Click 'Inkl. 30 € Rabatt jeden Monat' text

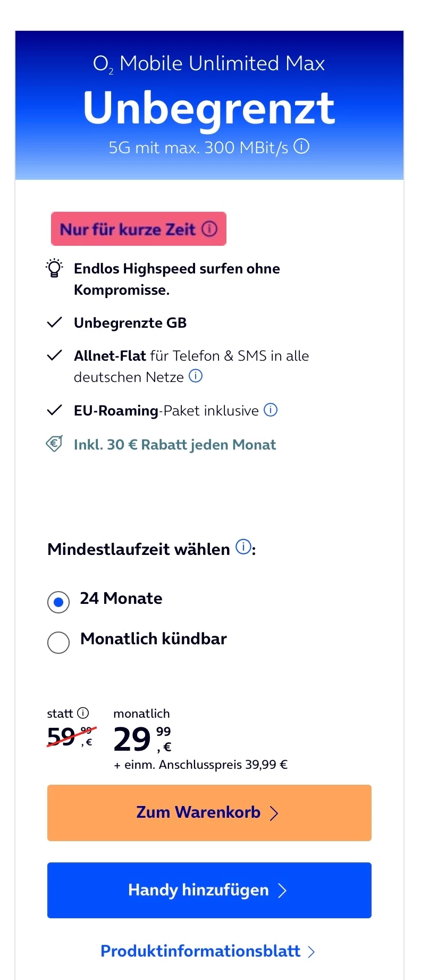[175, 445]
